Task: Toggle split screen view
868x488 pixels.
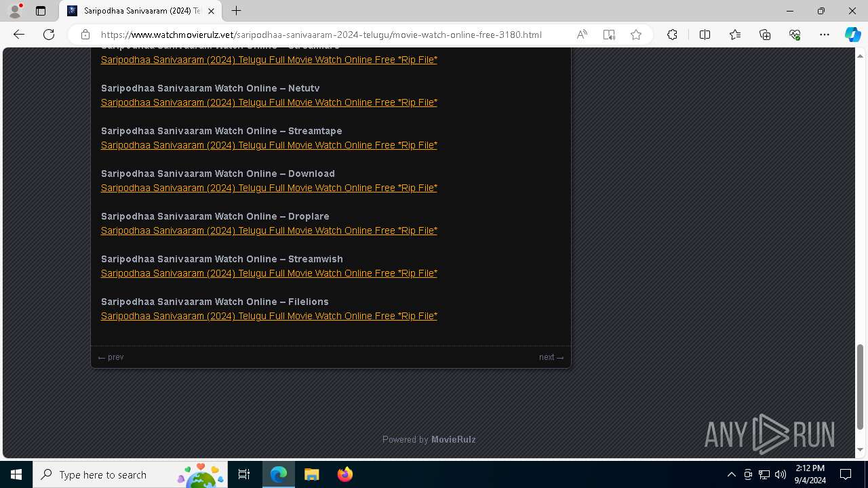Action: 705,35
